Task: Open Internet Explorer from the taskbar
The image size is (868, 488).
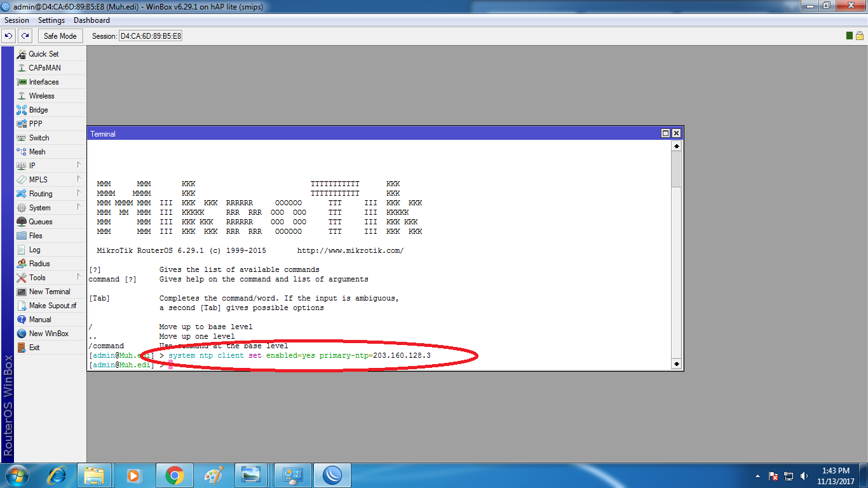Action: pos(58,475)
